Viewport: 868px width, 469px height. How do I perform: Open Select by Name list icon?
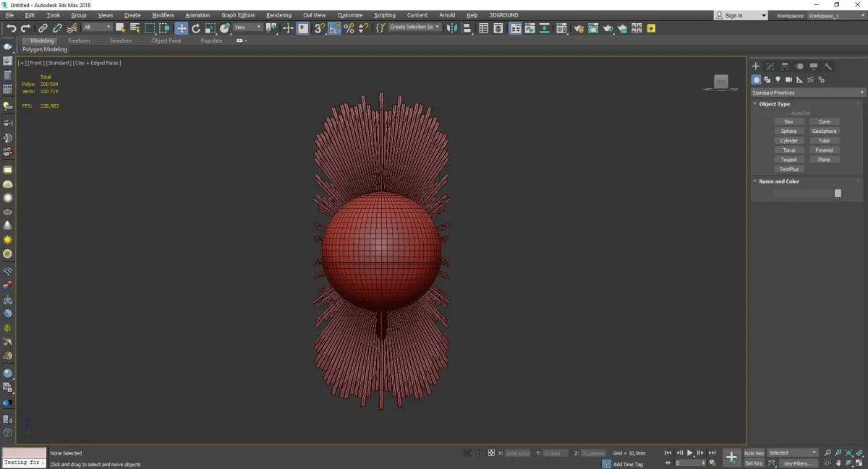pyautogui.click(x=135, y=28)
